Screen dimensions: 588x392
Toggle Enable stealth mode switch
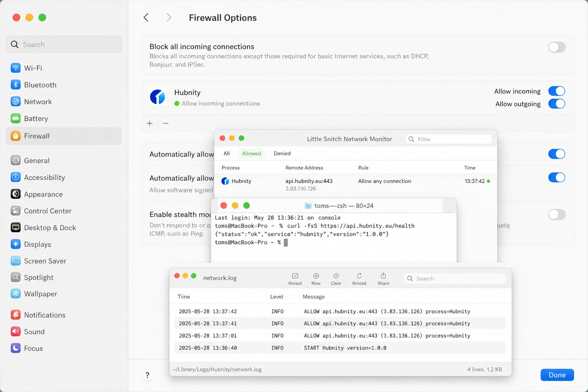point(557,215)
